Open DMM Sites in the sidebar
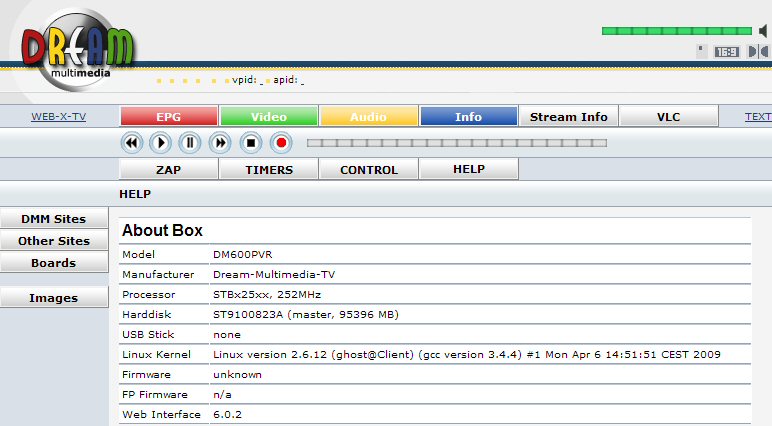Screen dimensions: 772x426 (x=54, y=219)
